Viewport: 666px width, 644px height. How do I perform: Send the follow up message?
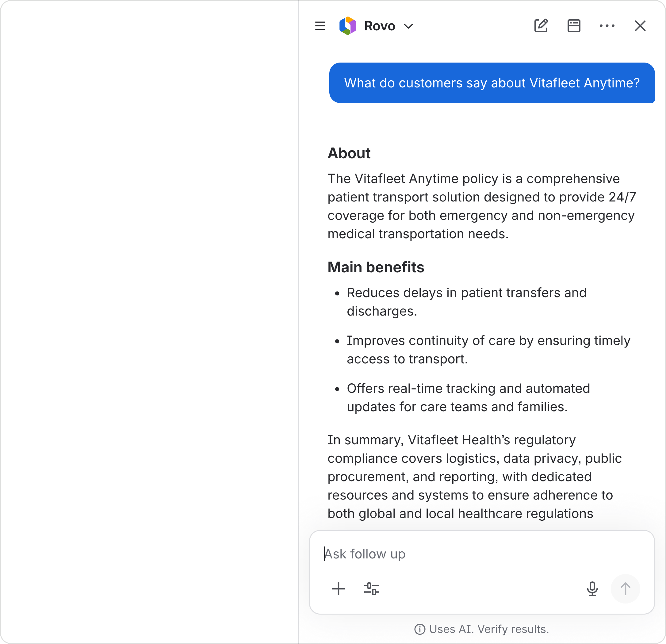625,589
